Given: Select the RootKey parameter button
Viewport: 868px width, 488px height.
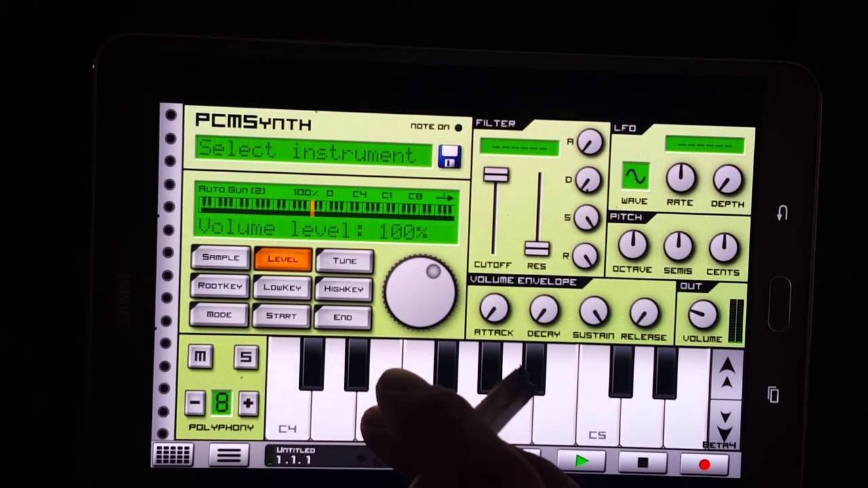Looking at the screenshot, I should tap(220, 286).
